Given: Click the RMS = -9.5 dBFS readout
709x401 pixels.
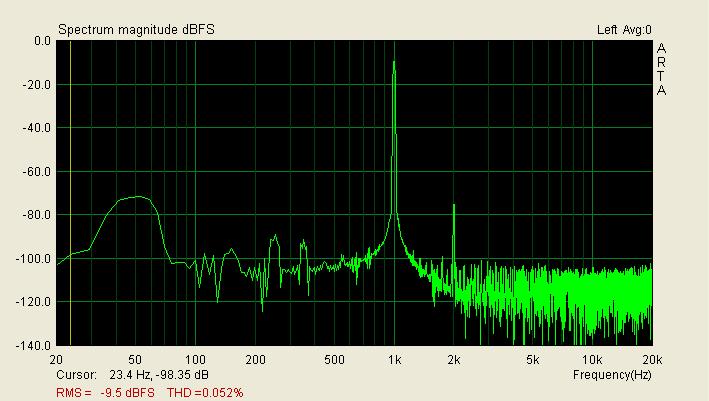Looking at the screenshot, I should pyautogui.click(x=105, y=392).
